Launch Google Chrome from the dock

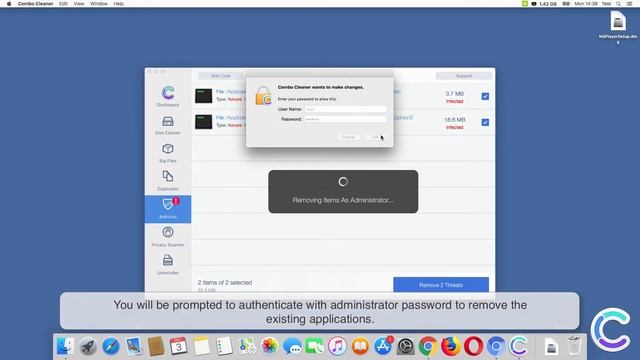[428, 346]
